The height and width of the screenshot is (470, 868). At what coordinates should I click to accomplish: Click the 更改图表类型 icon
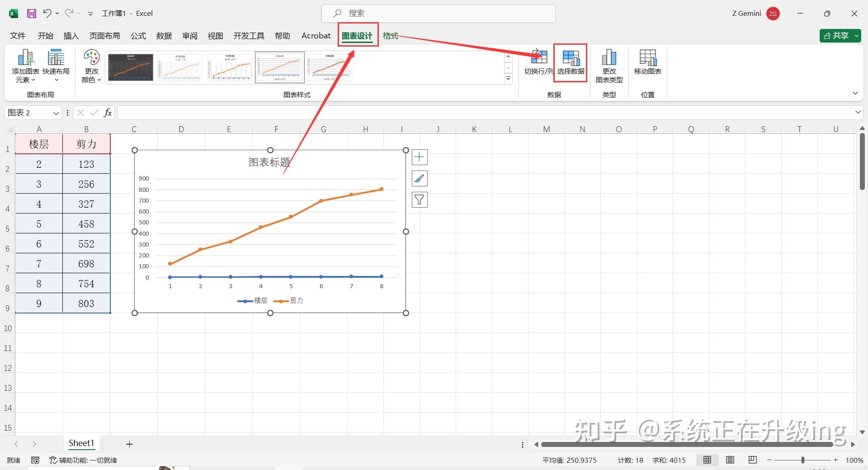(x=609, y=63)
